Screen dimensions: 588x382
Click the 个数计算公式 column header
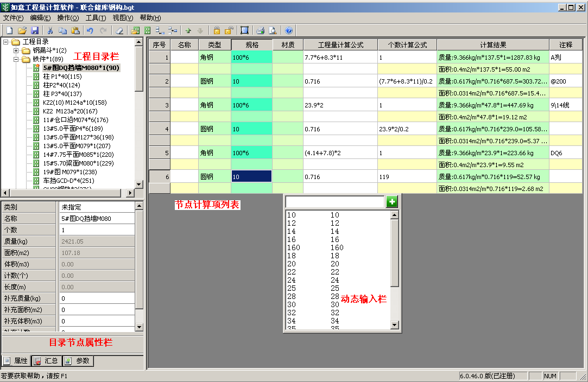tap(407, 45)
